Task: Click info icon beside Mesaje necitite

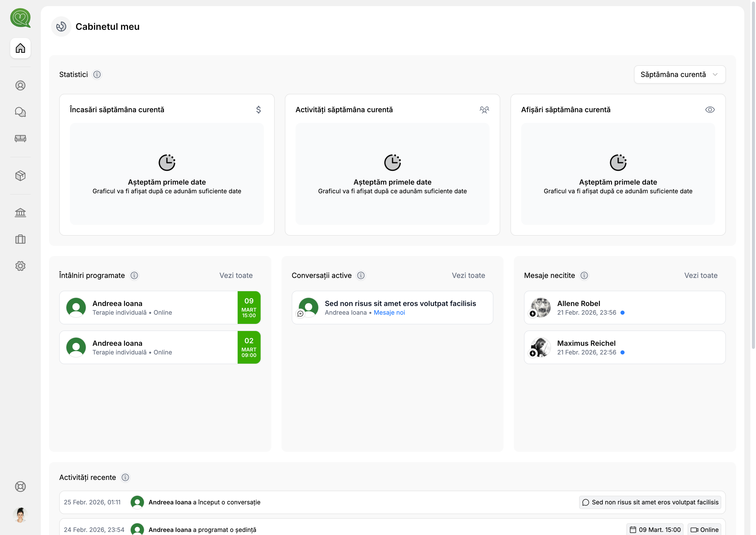Action: coord(584,275)
